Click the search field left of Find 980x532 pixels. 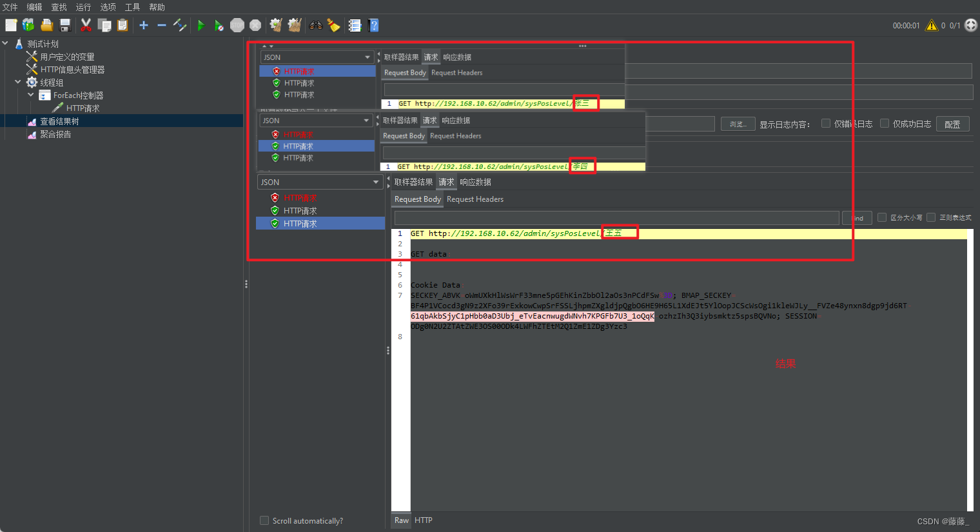point(616,218)
